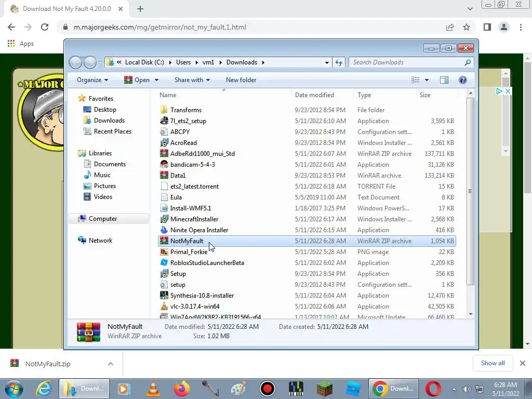532x399 pixels.
Task: Select the Install-WMF5.1 file name
Action: [x=190, y=208]
